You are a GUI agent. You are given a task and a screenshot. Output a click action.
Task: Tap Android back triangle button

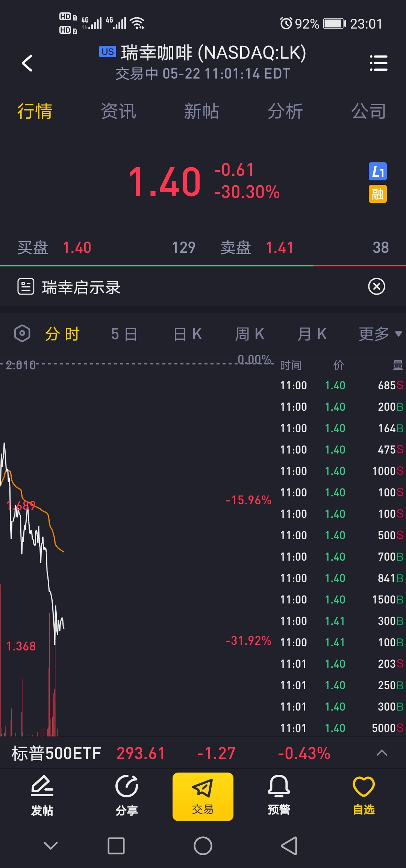pyautogui.click(x=289, y=846)
